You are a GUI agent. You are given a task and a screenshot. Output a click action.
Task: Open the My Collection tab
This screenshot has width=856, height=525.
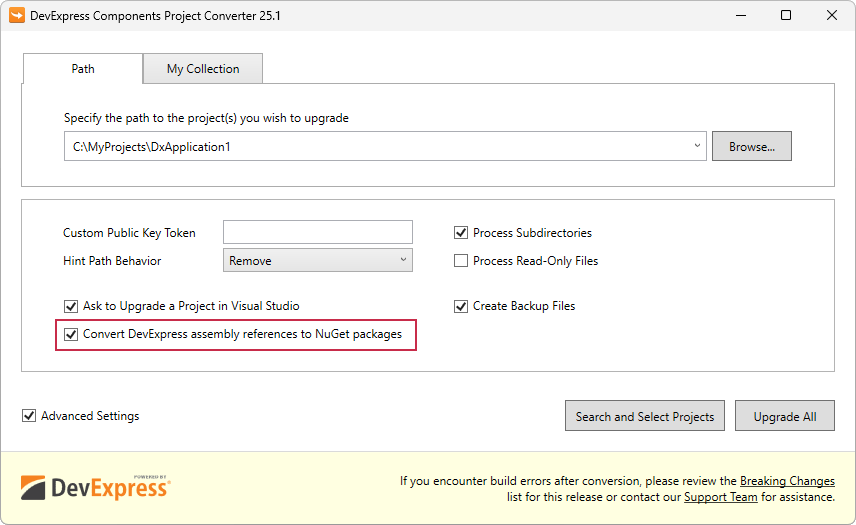pos(203,69)
